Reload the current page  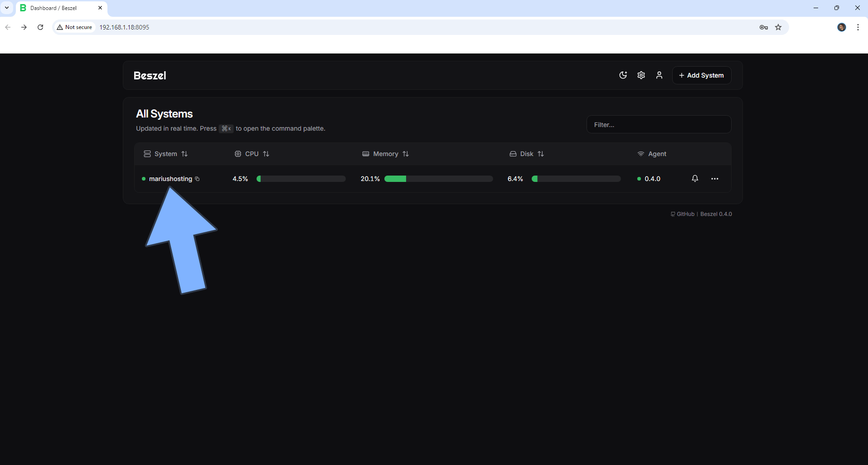[40, 27]
